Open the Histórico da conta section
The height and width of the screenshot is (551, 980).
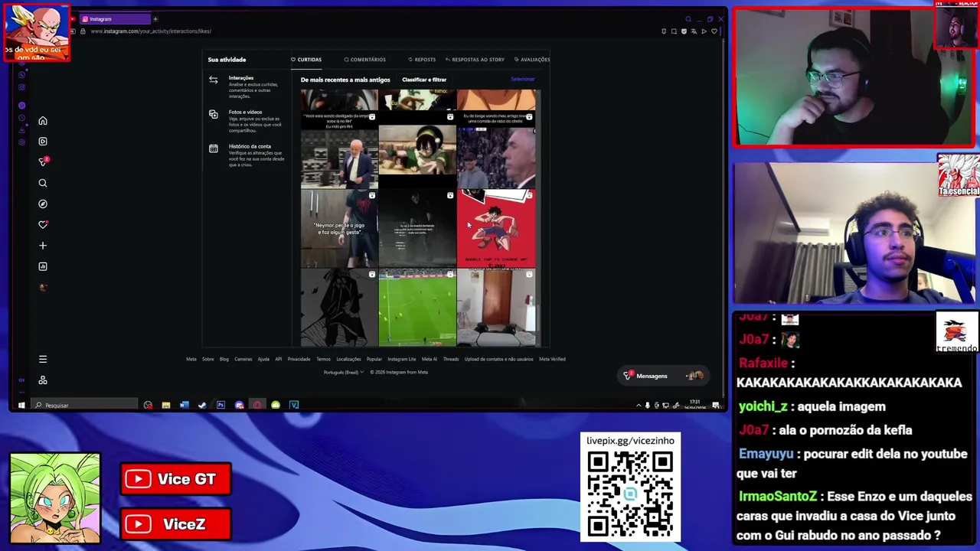247,155
